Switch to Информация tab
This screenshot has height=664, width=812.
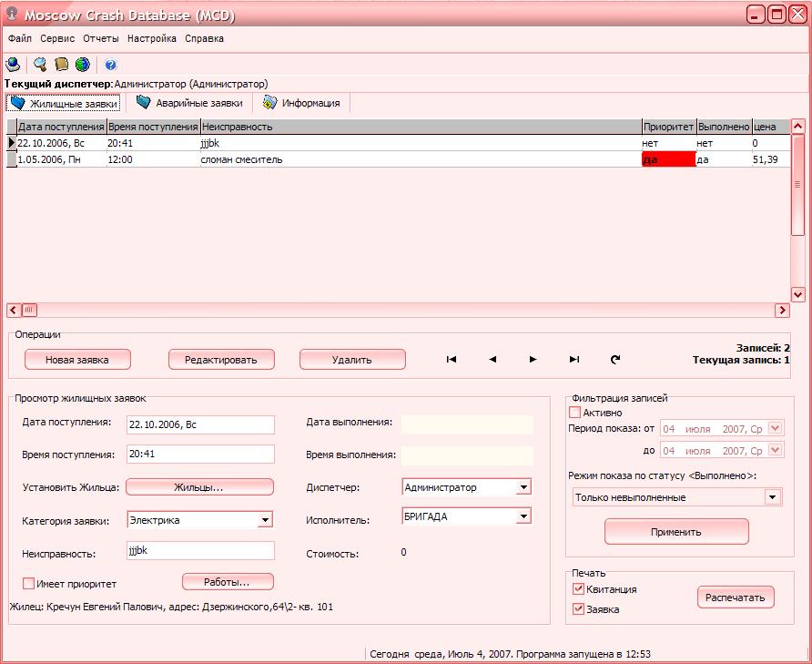click(301, 103)
